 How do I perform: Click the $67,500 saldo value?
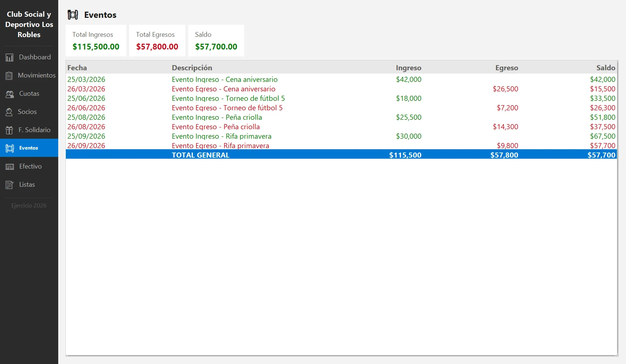[x=603, y=136]
